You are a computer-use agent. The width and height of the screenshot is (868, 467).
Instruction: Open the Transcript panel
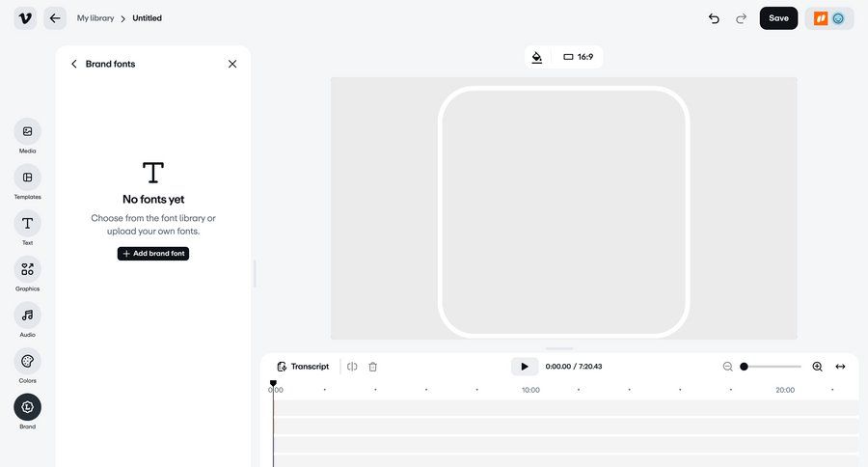pos(303,367)
